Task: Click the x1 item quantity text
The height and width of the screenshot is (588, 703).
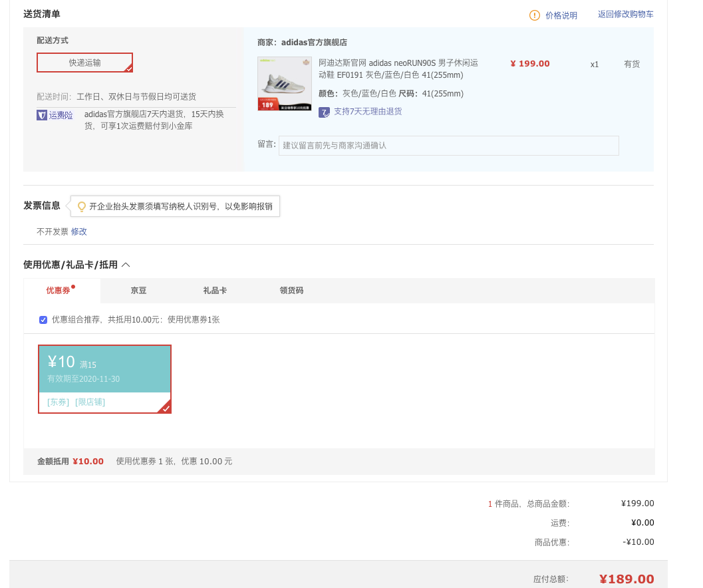Action: [595, 64]
